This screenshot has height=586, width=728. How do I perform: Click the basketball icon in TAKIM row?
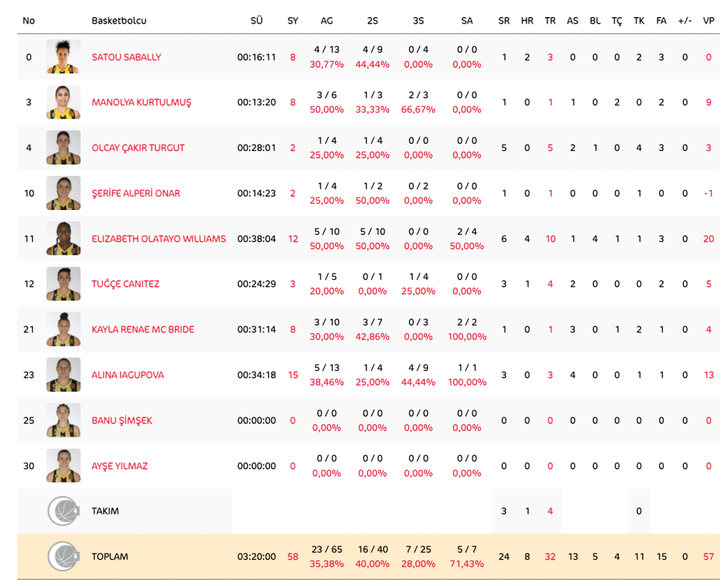click(63, 511)
